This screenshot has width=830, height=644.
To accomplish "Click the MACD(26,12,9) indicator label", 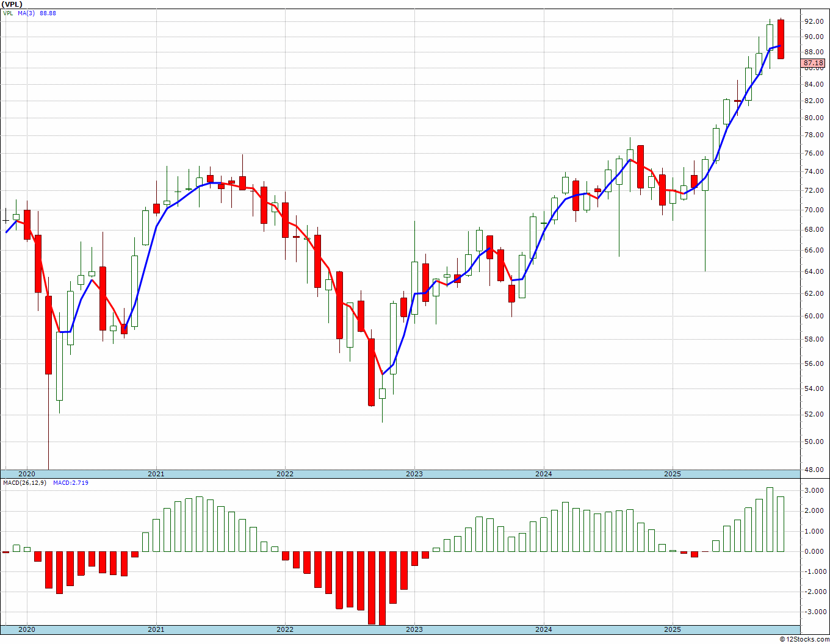I will pyautogui.click(x=26, y=482).
